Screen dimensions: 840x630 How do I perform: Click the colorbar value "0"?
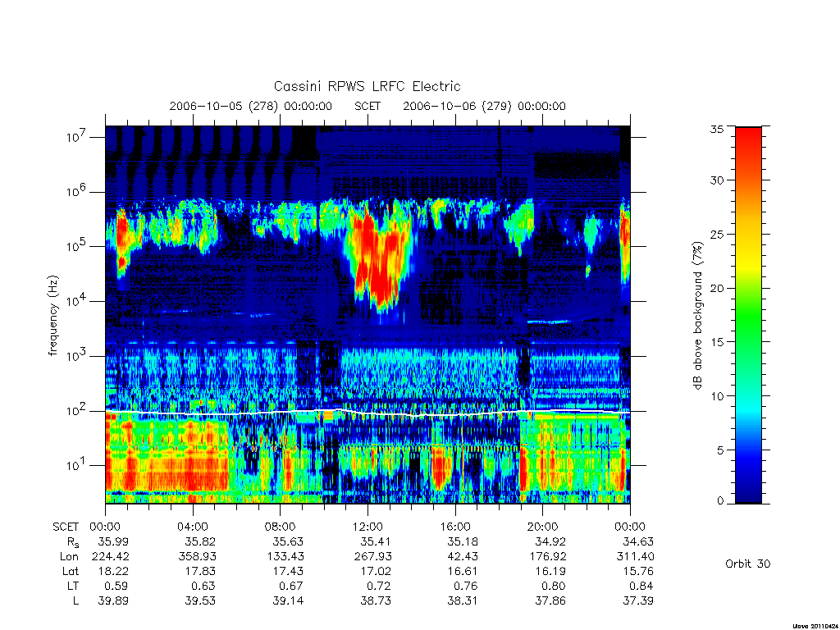pos(720,501)
